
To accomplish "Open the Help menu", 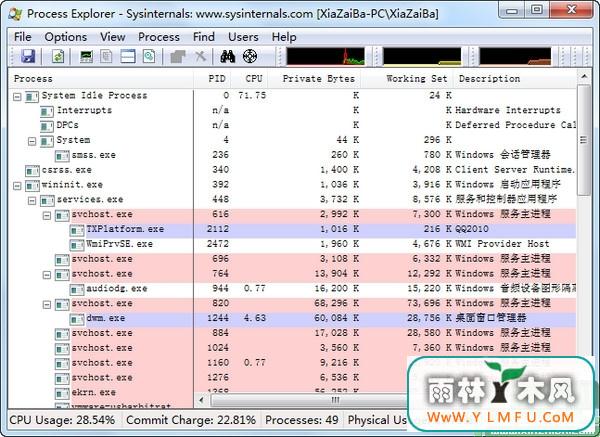I will point(284,37).
